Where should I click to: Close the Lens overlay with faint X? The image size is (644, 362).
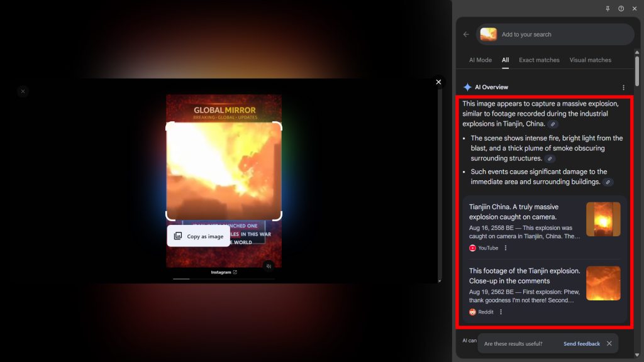[x=23, y=91]
